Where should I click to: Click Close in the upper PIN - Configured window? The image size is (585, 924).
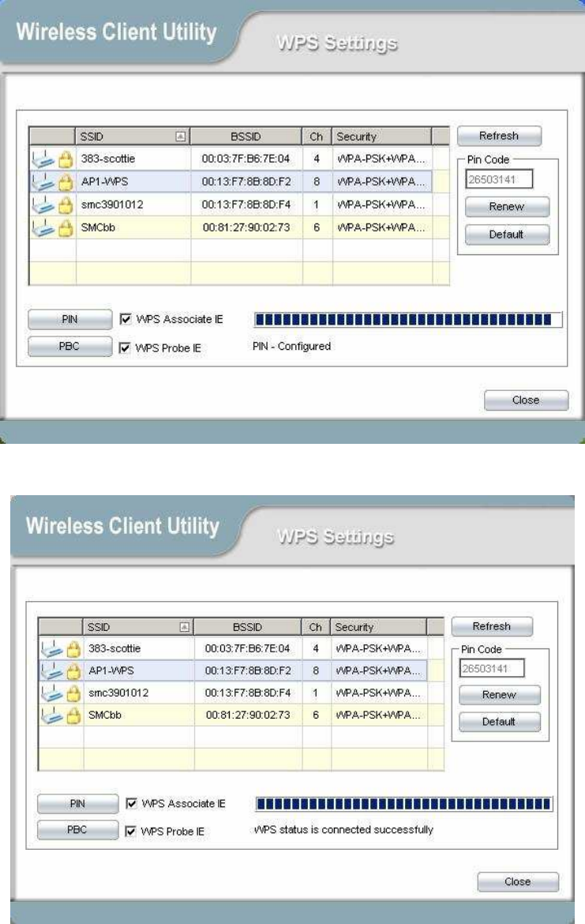point(526,400)
